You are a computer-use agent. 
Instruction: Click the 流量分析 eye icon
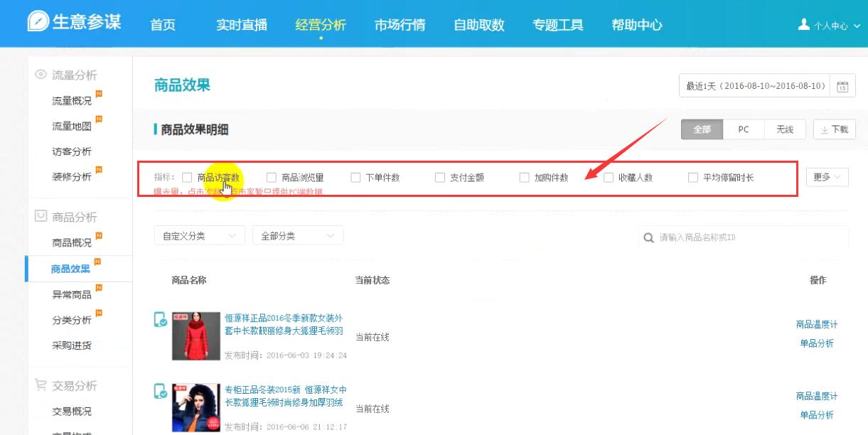click(41, 75)
